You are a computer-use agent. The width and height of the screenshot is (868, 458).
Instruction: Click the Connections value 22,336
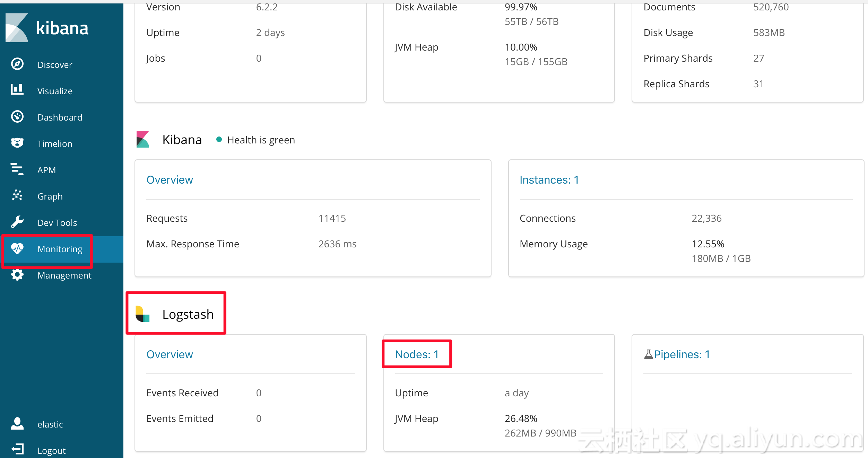(x=706, y=218)
